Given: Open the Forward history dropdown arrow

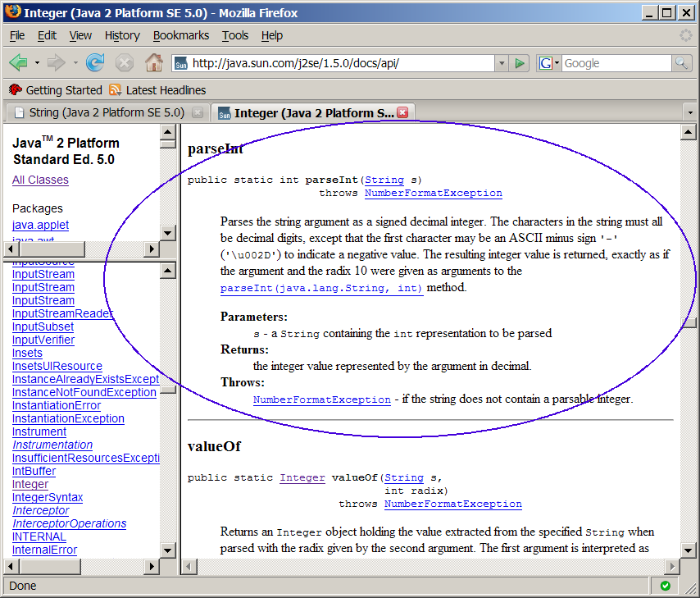Looking at the screenshot, I should coord(75,63).
